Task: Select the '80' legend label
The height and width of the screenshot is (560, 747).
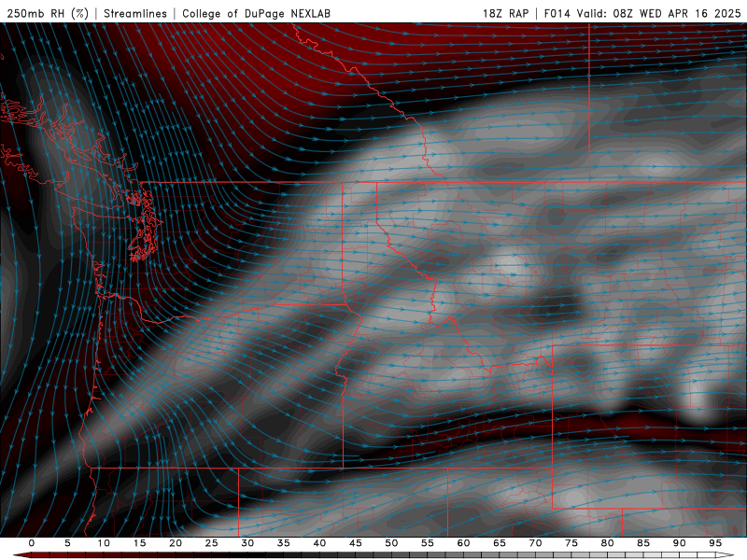Action: [608, 543]
